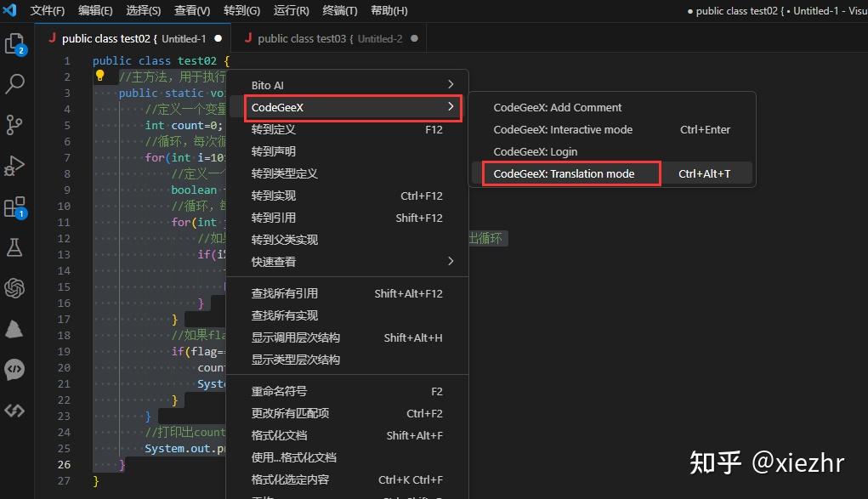Open the Run and Debug view icon
Image resolution: width=868 pixels, height=499 pixels.
(x=14, y=166)
